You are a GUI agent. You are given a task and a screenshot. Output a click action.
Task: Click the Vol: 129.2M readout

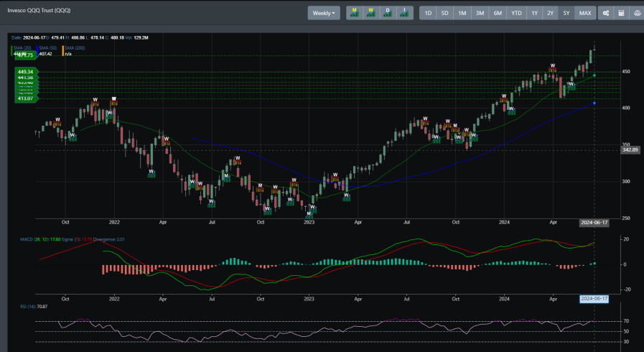coord(137,38)
